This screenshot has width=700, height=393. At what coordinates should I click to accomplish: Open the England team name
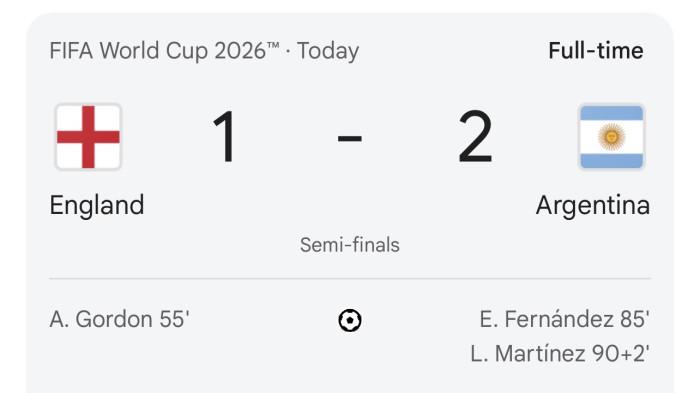(x=97, y=205)
